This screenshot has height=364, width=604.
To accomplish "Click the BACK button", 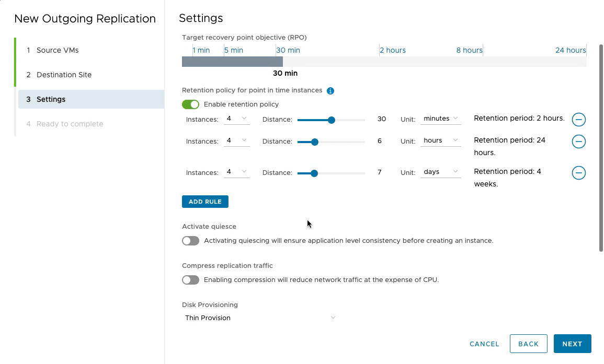I will click(528, 344).
